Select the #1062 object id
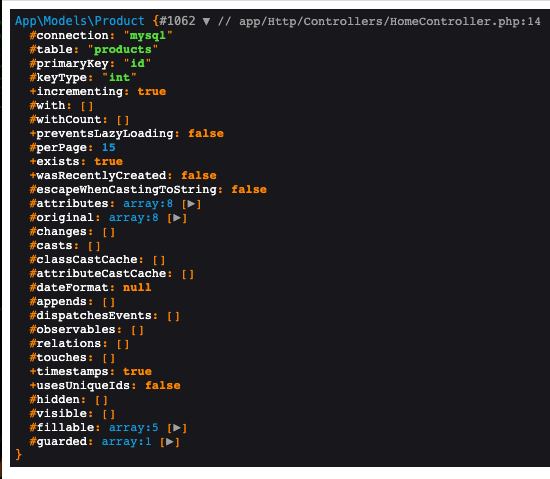Screen dimensions: 550x479 click(x=177, y=21)
